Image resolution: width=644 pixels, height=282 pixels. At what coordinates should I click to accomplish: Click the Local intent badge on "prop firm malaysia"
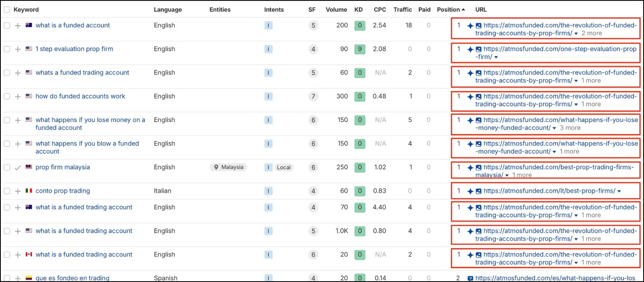click(284, 168)
